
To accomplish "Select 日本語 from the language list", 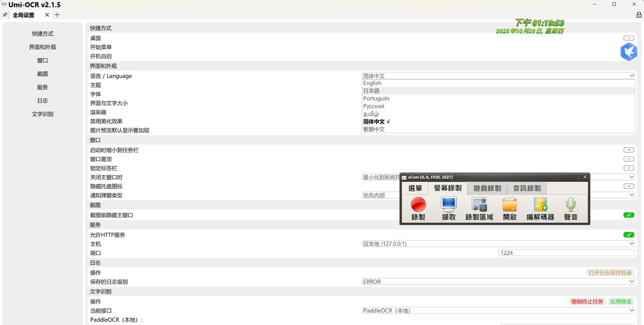I will pos(372,91).
